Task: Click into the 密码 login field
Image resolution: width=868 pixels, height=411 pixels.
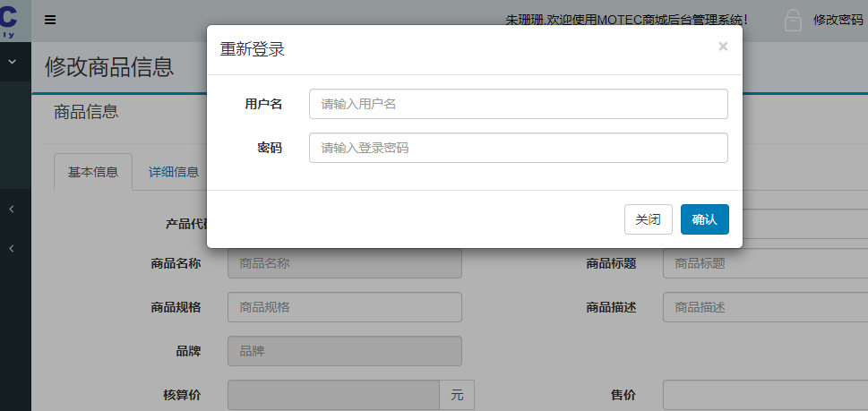Action: (518, 148)
